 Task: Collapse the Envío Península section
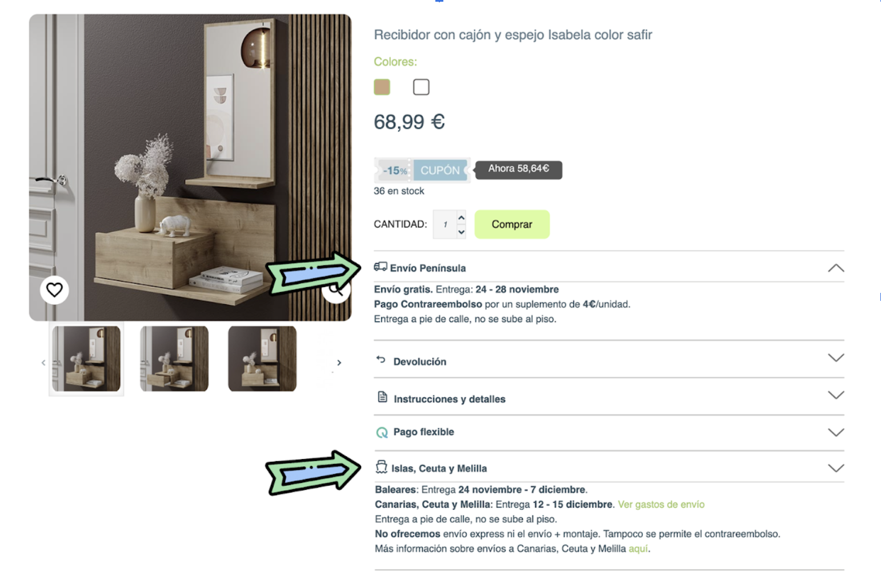coord(836,268)
